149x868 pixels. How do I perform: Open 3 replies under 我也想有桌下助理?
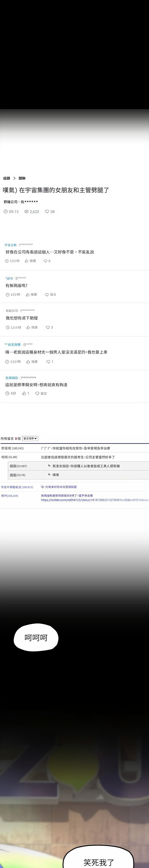[x=49, y=327]
